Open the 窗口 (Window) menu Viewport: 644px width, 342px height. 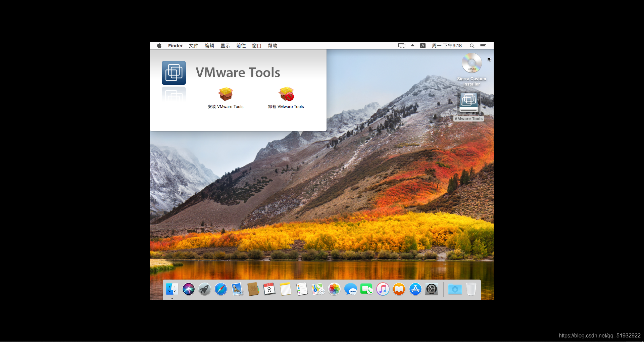(257, 46)
